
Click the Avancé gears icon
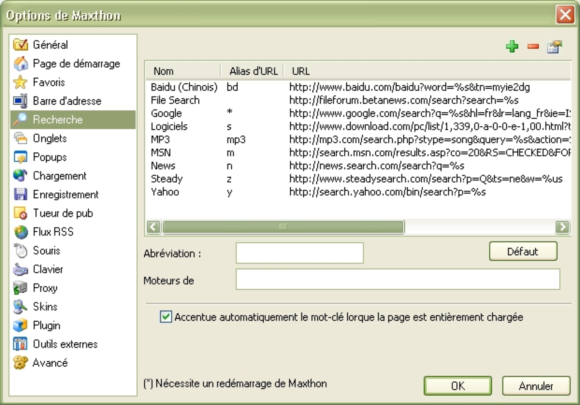(20, 363)
